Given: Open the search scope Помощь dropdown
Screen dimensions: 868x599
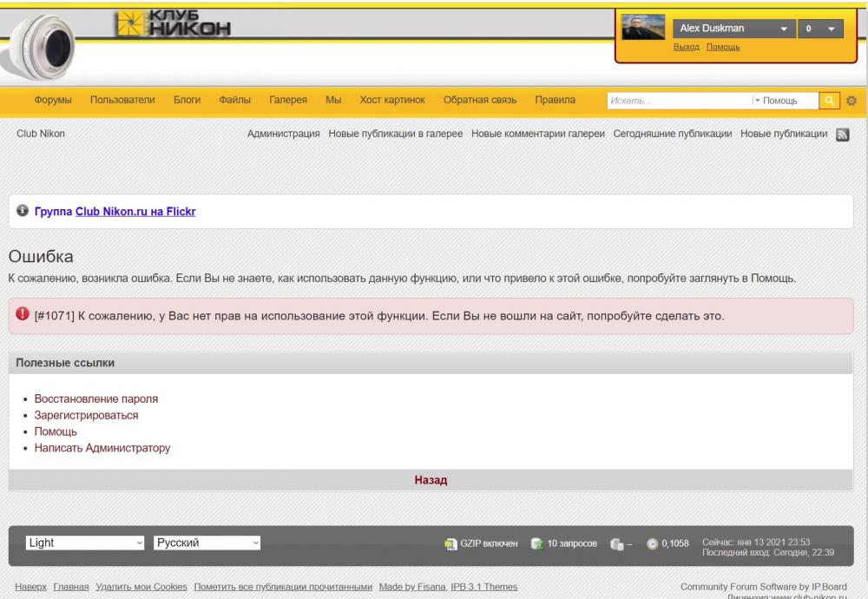Looking at the screenshot, I should pos(776,100).
